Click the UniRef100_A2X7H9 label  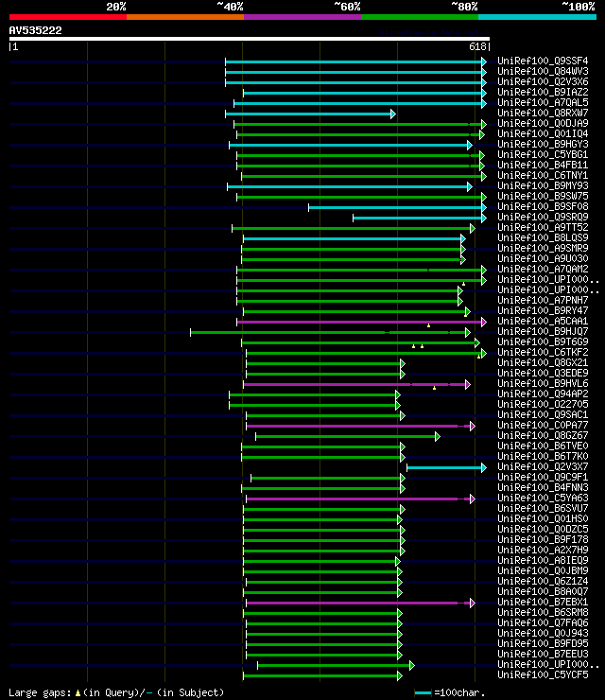coord(543,550)
